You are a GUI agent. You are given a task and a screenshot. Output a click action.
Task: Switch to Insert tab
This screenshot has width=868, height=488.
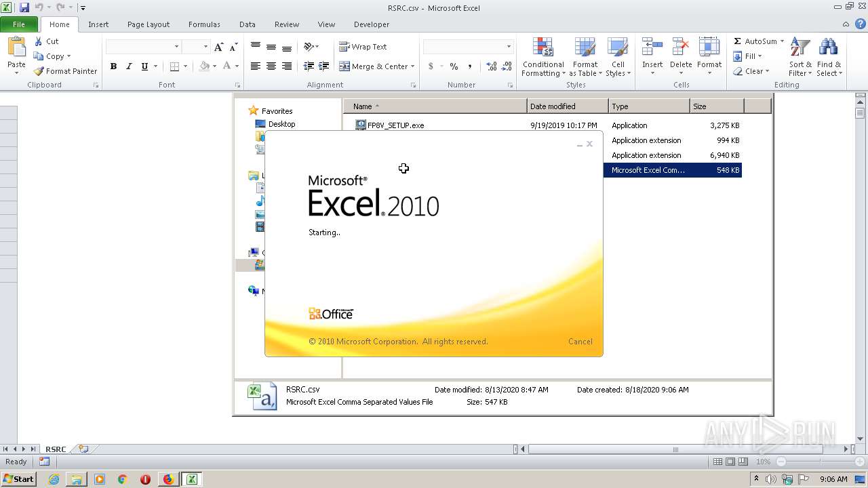[x=98, y=24]
